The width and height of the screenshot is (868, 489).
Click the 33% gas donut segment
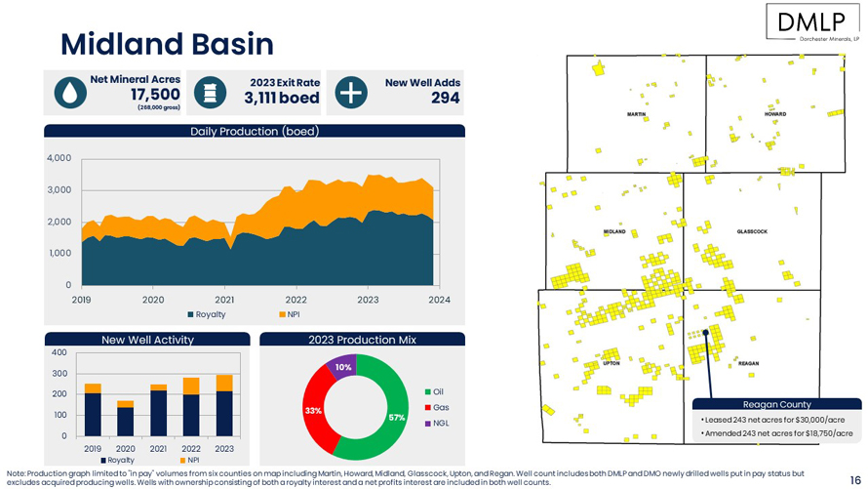pos(313,411)
